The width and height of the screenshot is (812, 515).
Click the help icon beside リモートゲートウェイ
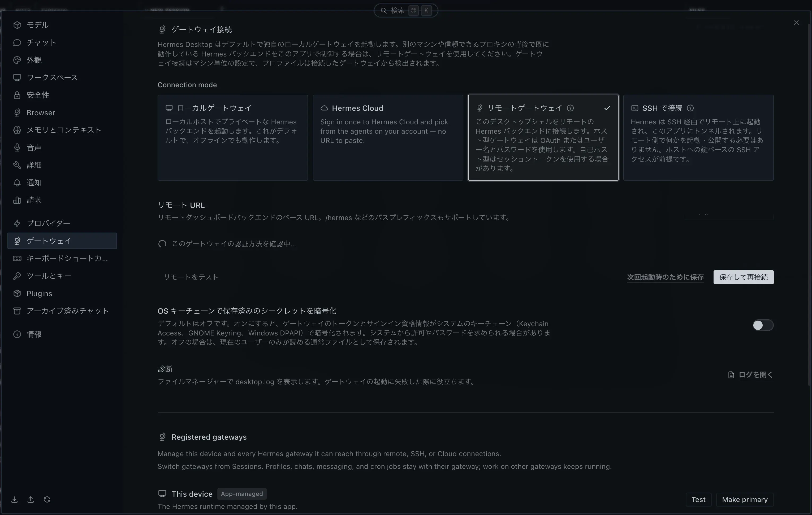[x=570, y=108]
